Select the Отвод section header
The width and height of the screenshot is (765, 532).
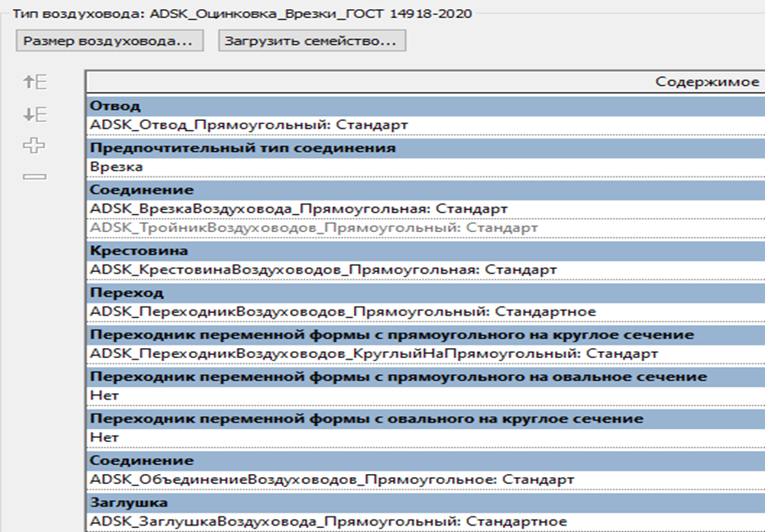[x=426, y=105]
